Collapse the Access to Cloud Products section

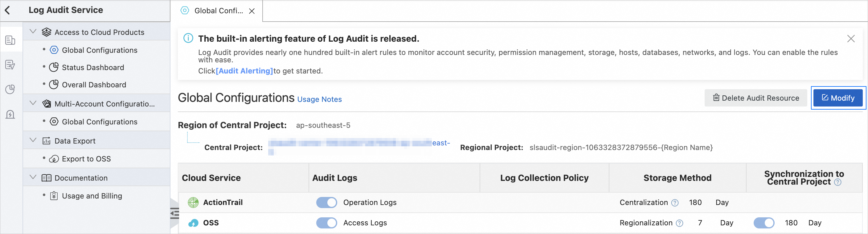coord(33,32)
